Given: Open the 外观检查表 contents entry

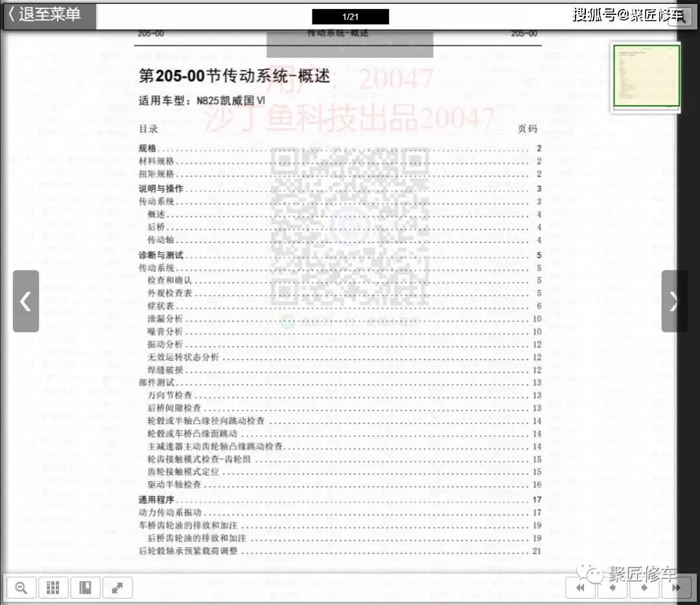Looking at the screenshot, I should pyautogui.click(x=344, y=293).
